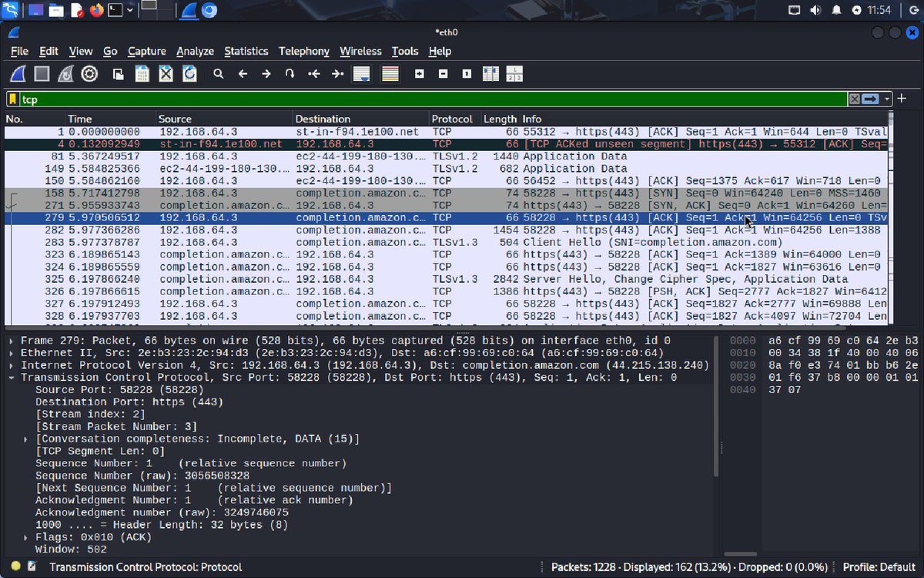Go to specified packet icon
Screen dimensions: 924x578
(290, 74)
